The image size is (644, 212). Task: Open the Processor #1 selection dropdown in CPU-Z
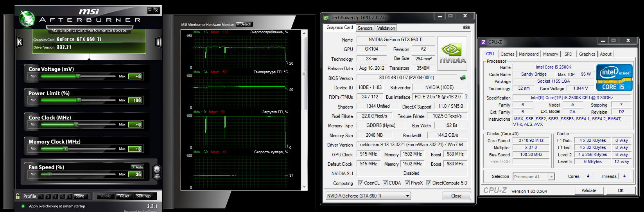point(534,177)
